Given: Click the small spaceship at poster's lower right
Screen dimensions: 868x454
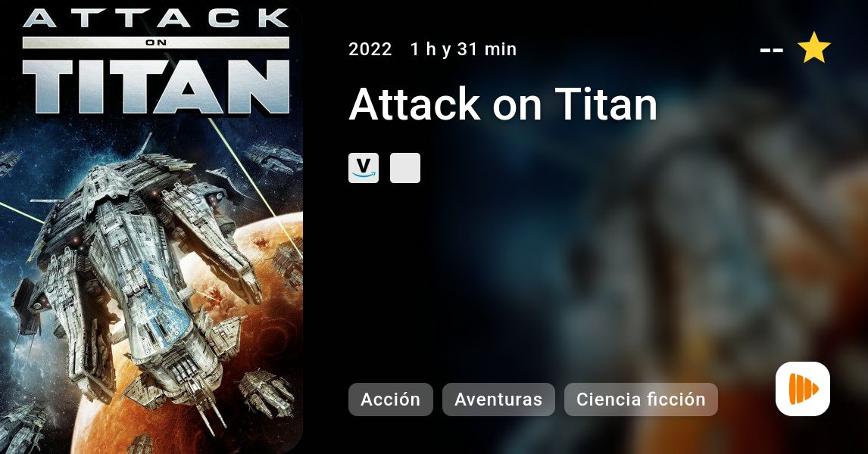Looking at the screenshot, I should click(267, 391).
